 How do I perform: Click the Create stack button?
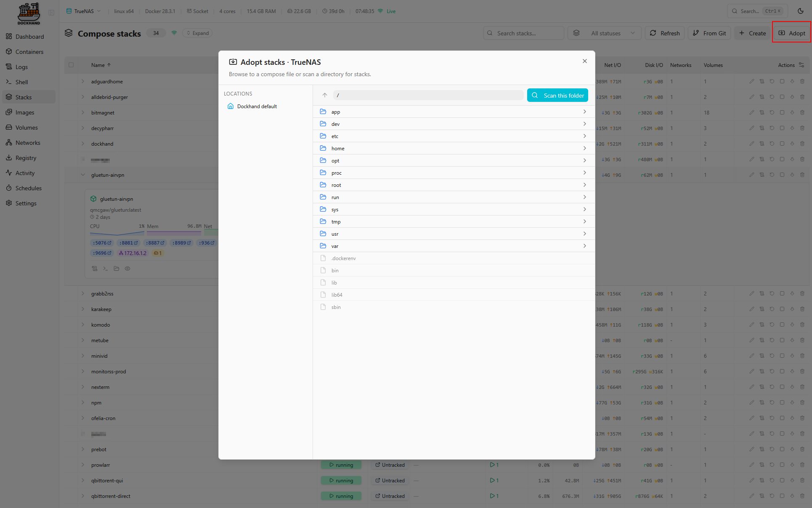click(x=752, y=33)
